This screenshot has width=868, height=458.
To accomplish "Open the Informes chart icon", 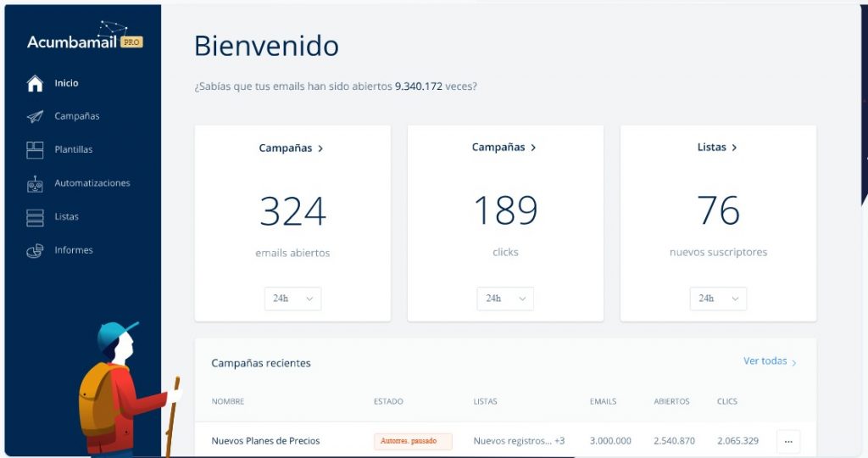I will [x=35, y=250].
